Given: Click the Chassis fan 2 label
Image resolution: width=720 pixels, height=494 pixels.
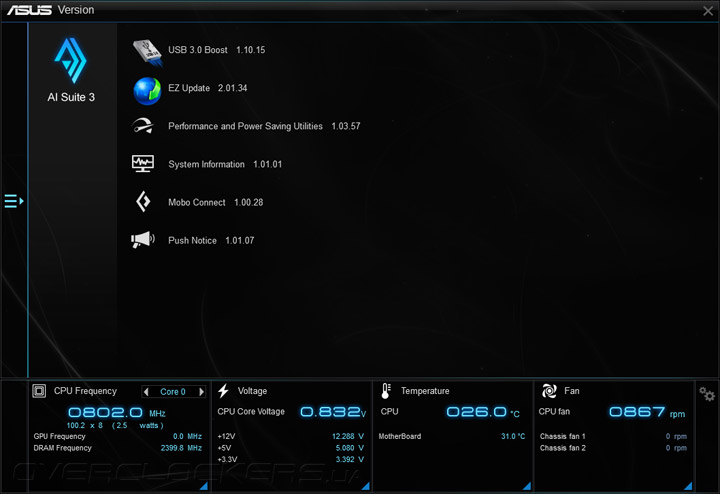Looking at the screenshot, I should (x=562, y=448).
